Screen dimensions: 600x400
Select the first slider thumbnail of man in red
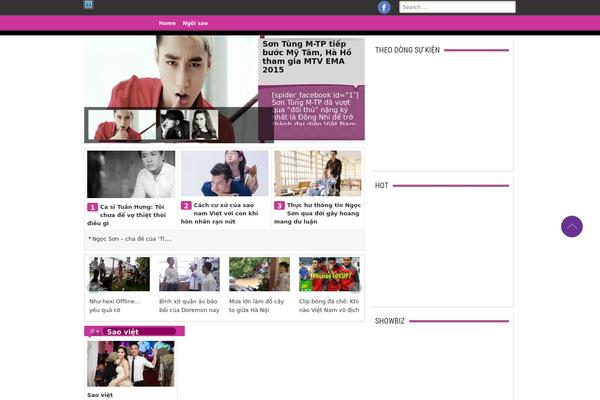[x=122, y=125]
